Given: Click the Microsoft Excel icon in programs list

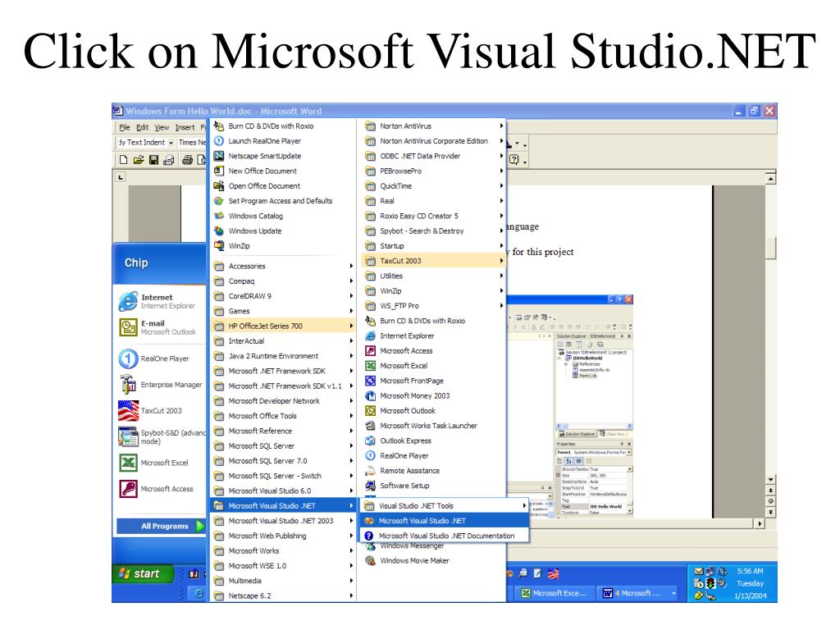Looking at the screenshot, I should [370, 366].
